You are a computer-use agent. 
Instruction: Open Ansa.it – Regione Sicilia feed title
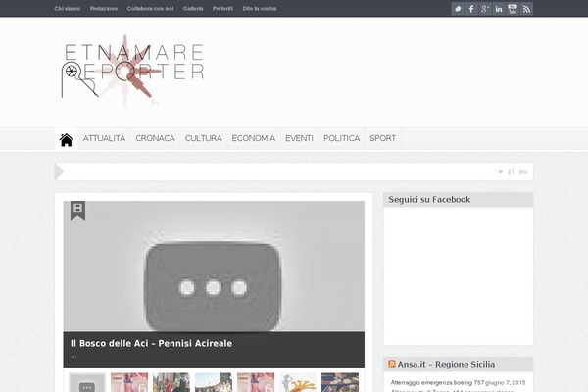click(x=446, y=364)
